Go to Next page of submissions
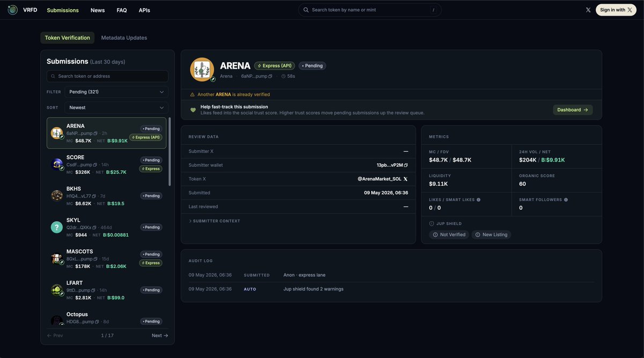Viewport: 644px width, 358px height. [x=160, y=335]
